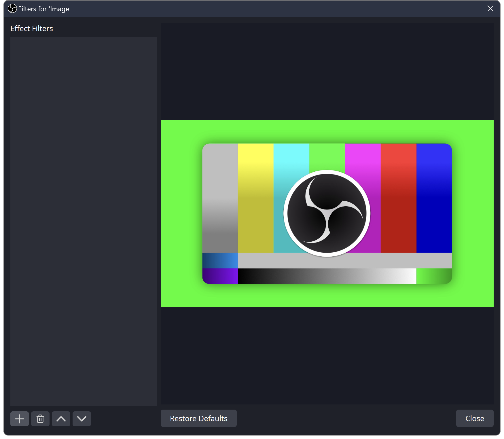Move the filter down with the down-arrow icon
This screenshot has height=439, width=504.
tap(82, 419)
